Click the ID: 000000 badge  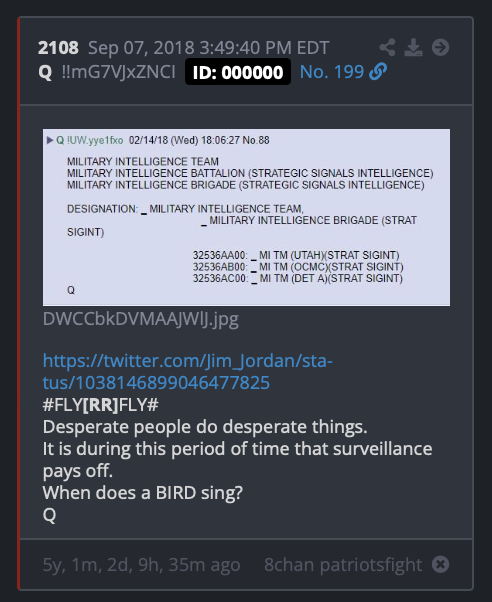(x=238, y=72)
